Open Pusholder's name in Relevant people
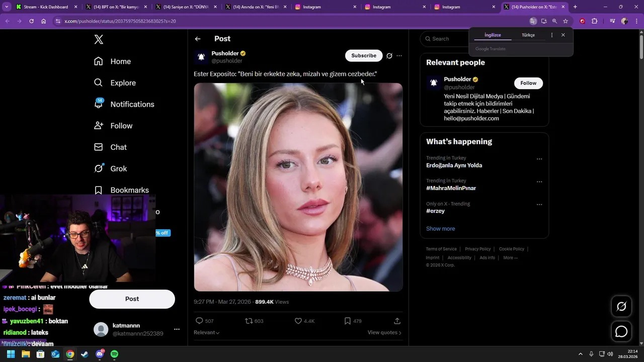 457,79
